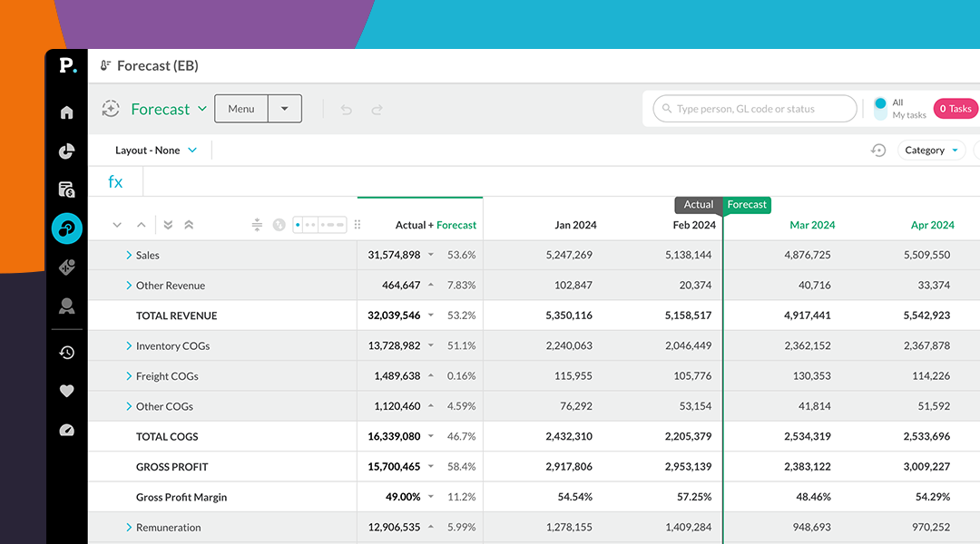Click the TOTAL COGS row label
Screen dimensions: 980x544
167,437
